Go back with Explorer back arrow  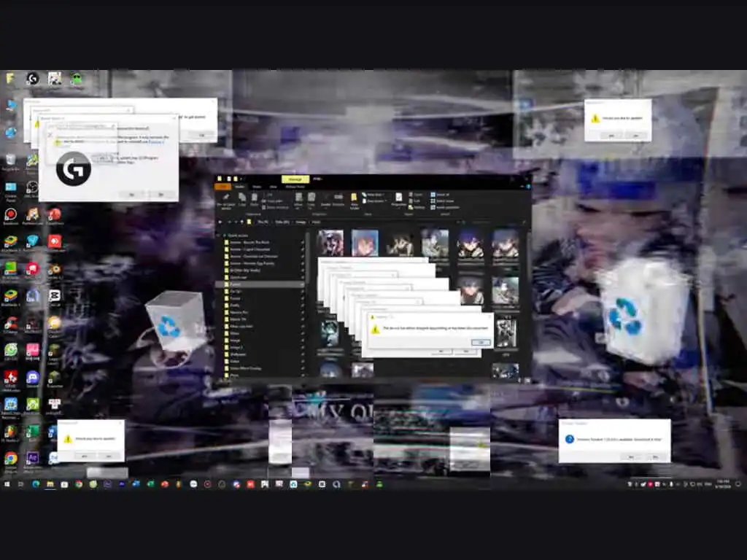(220, 222)
